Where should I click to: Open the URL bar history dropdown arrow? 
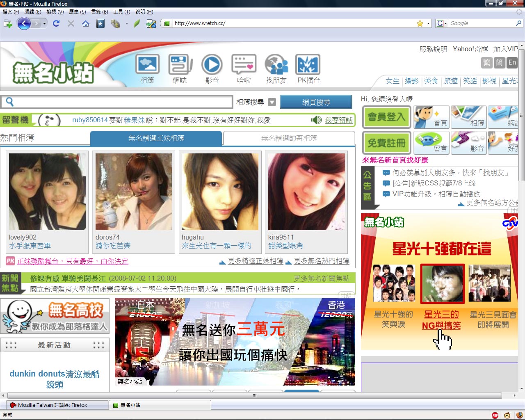429,23
